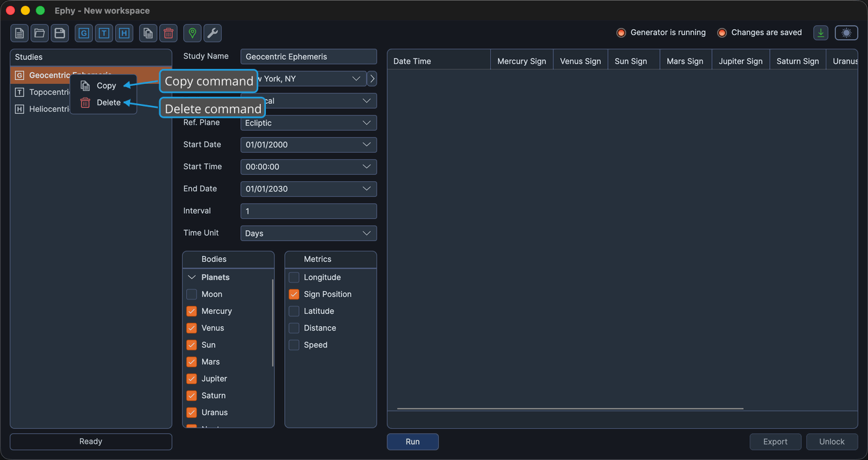Toggle the light/dark theme sun icon
This screenshot has height=460, width=868.
[x=847, y=32]
